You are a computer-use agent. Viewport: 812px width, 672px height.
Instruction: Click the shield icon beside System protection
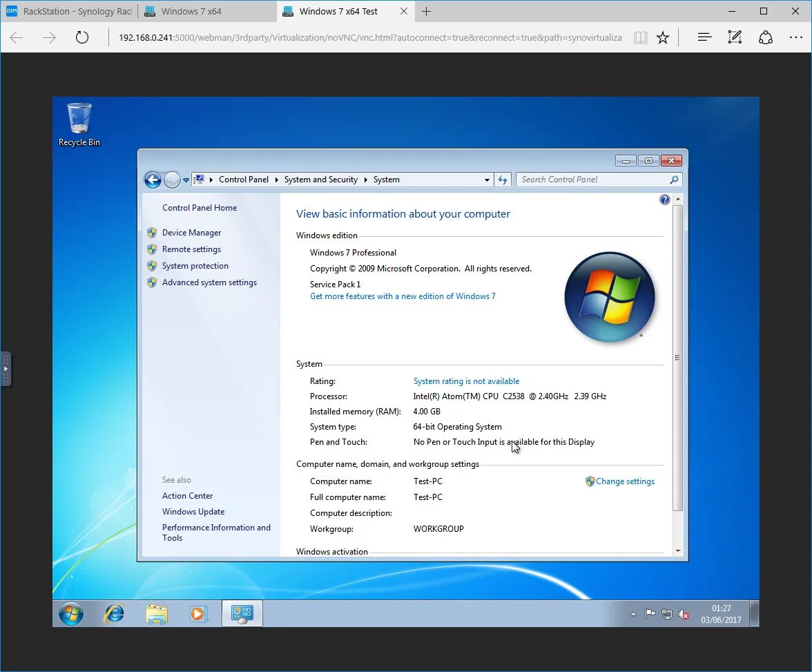152,266
